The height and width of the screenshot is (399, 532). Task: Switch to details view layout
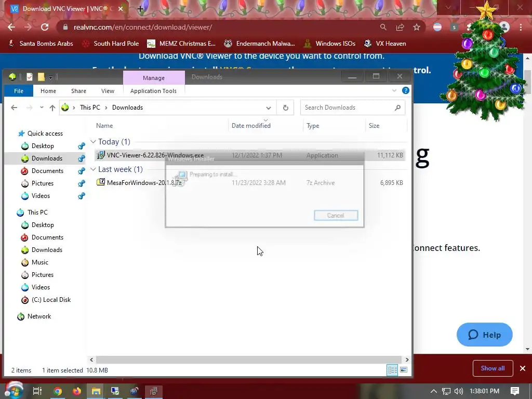393,370
